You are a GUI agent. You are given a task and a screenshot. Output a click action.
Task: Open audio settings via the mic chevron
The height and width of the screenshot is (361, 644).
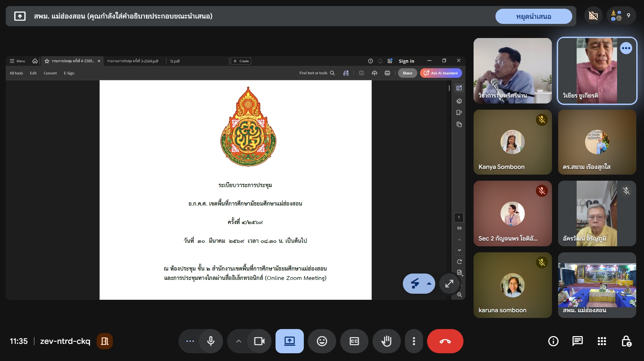tap(238, 341)
